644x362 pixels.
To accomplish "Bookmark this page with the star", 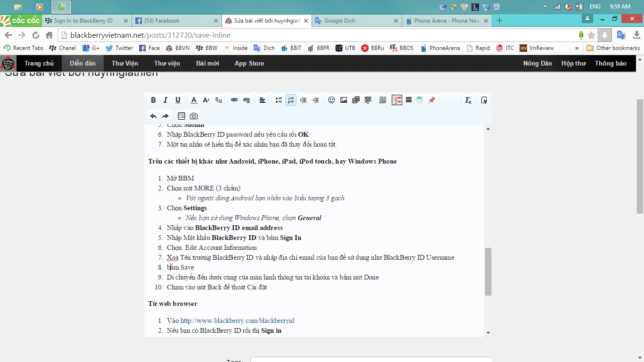I will (592, 35).
